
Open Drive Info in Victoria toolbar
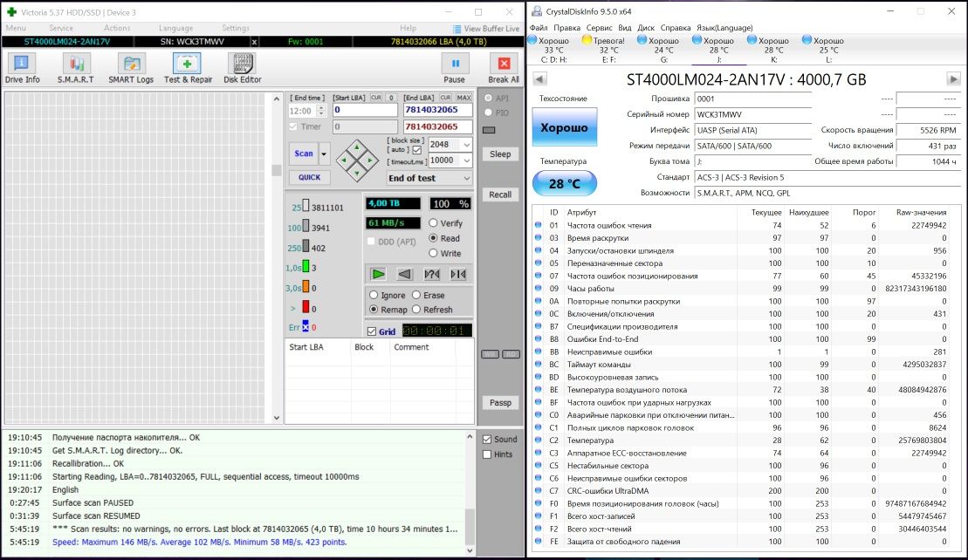pyautogui.click(x=22, y=68)
